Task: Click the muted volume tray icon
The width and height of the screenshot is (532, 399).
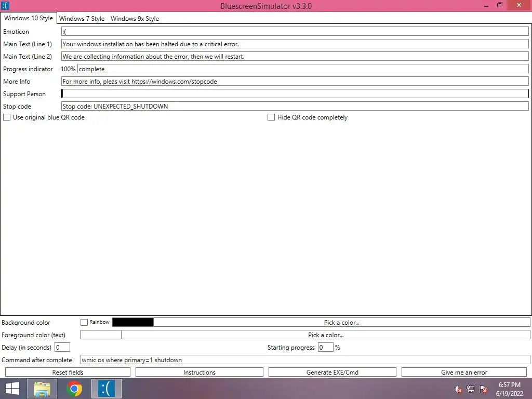Action: click(458, 389)
